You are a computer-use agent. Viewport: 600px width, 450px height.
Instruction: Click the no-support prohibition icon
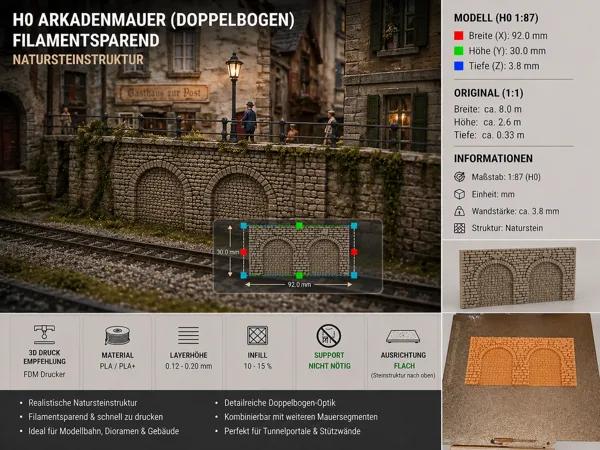pos(329,336)
